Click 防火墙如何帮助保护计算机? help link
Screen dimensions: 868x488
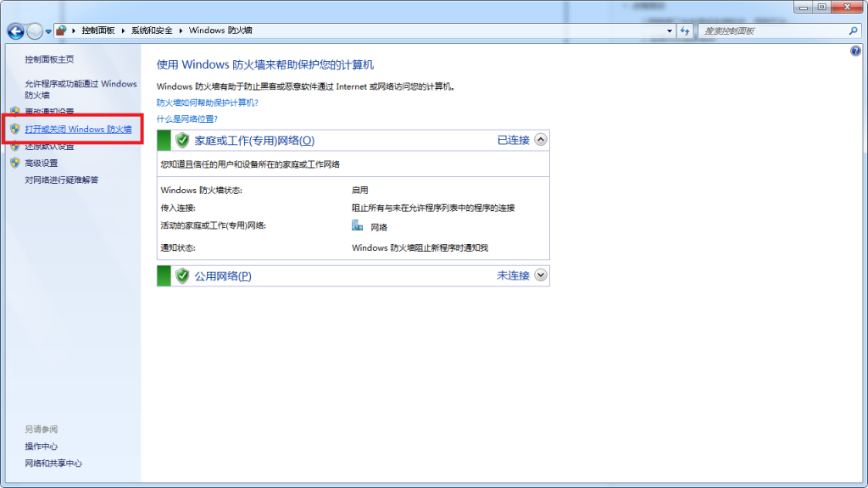click(x=208, y=103)
